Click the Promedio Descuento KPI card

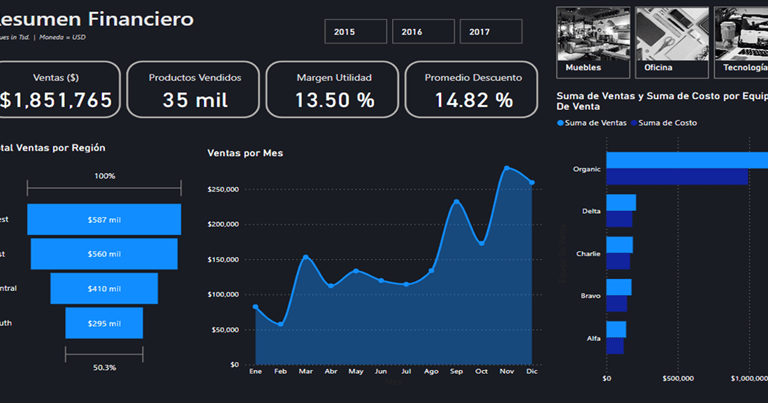[x=472, y=90]
